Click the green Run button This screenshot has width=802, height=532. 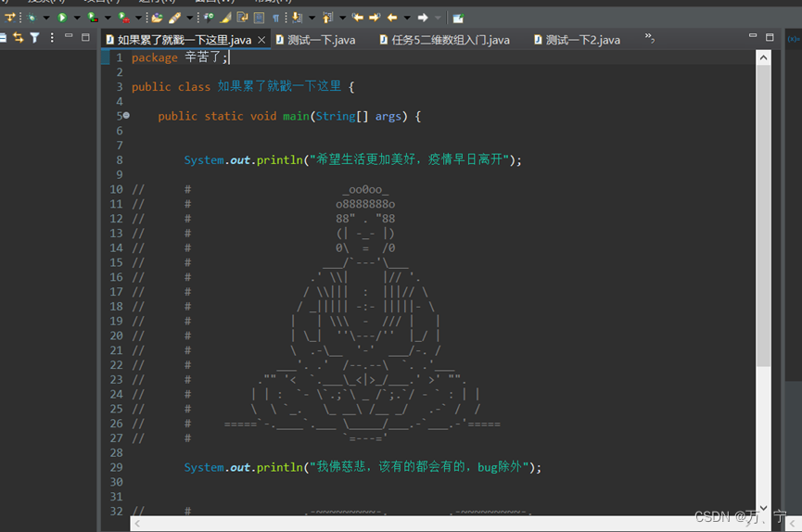[x=62, y=18]
